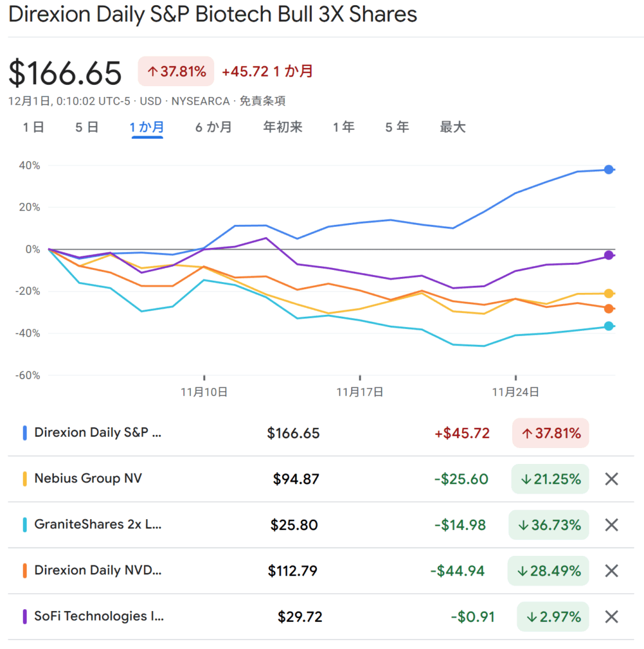Open the Nebius Group NV stock
This screenshot has width=644, height=649.
tap(88, 479)
